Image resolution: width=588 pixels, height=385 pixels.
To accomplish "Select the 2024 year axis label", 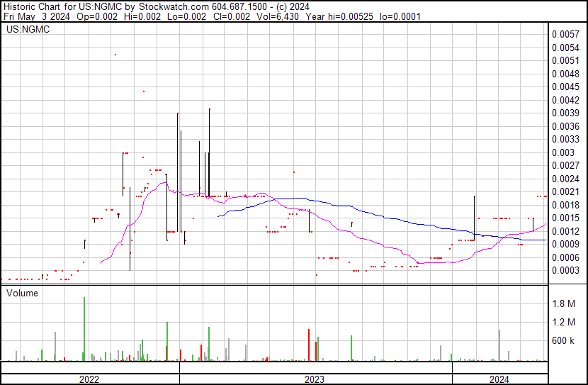I will tap(499, 379).
